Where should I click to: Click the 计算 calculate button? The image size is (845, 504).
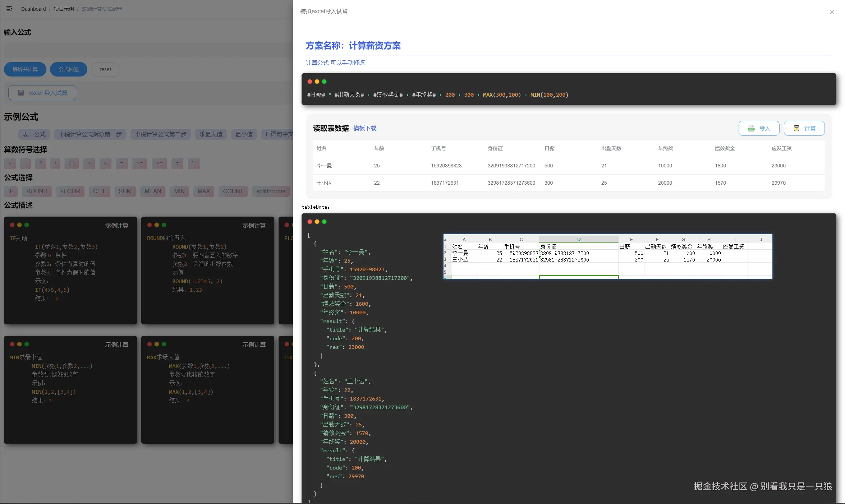[804, 128]
